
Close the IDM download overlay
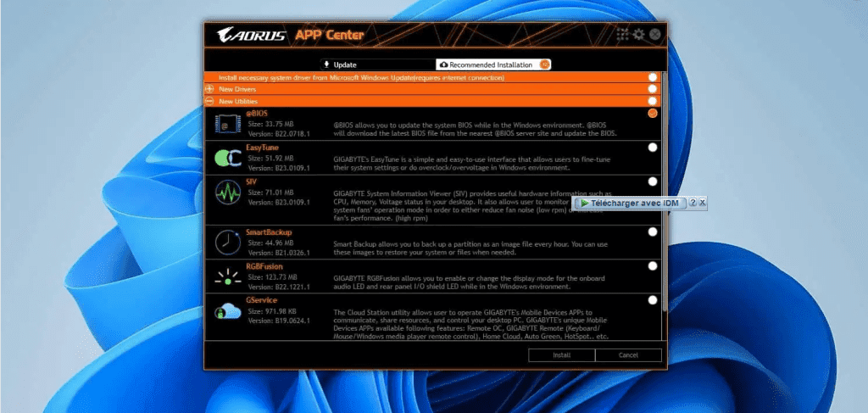[703, 204]
